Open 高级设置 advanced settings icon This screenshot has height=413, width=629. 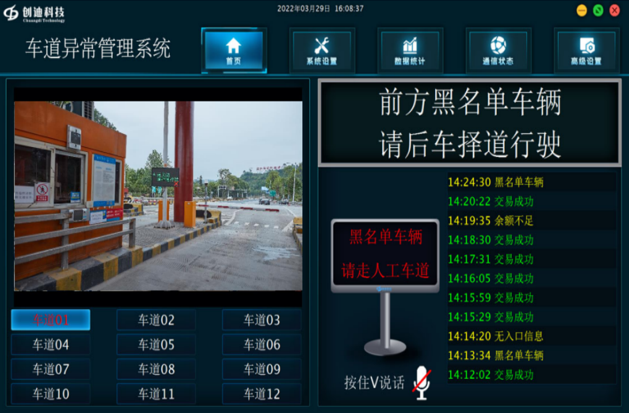(x=586, y=49)
